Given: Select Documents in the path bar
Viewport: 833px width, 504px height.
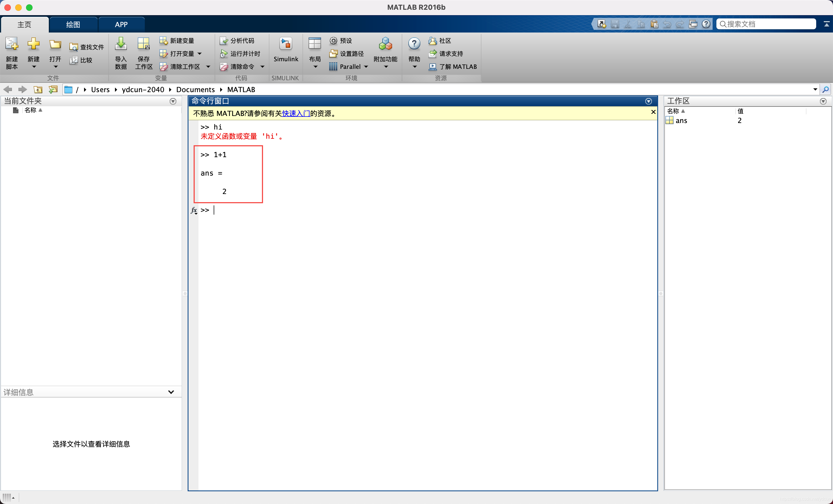Looking at the screenshot, I should pos(196,89).
